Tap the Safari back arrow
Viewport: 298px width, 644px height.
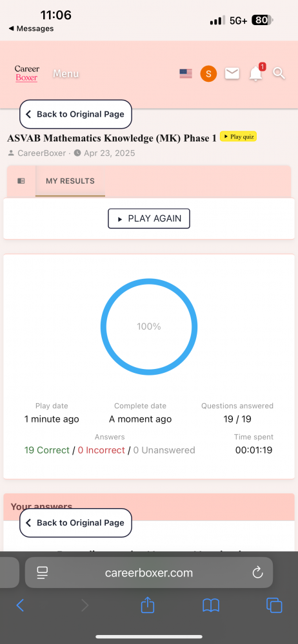point(20,605)
